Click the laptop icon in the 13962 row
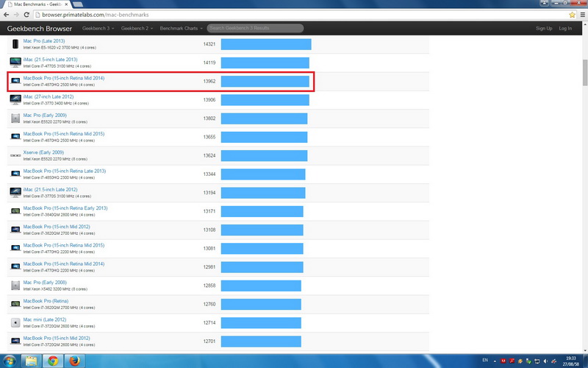Screen dimensions: 588x368 pyautogui.click(x=15, y=81)
